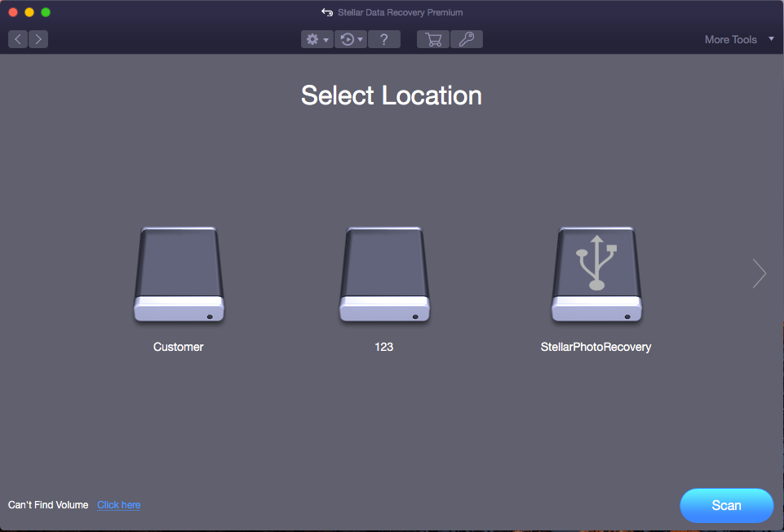This screenshot has height=532, width=784.
Task: Click the shopping cart buy icon
Action: tap(433, 39)
